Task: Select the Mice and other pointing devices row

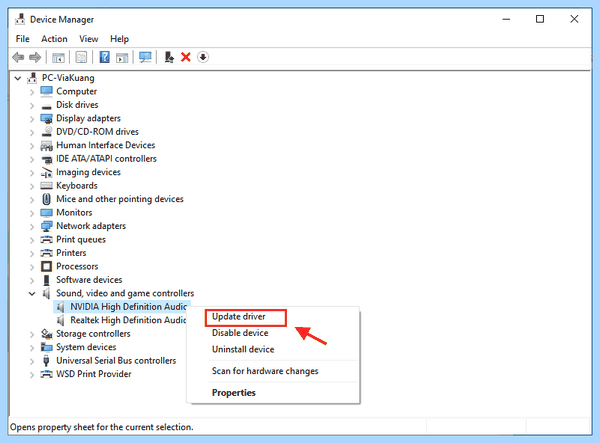Action: [120, 199]
